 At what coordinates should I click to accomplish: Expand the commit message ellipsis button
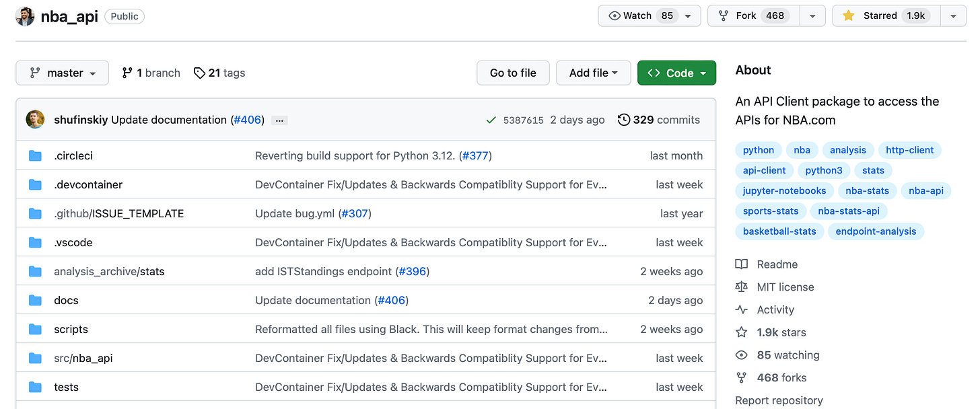click(280, 120)
